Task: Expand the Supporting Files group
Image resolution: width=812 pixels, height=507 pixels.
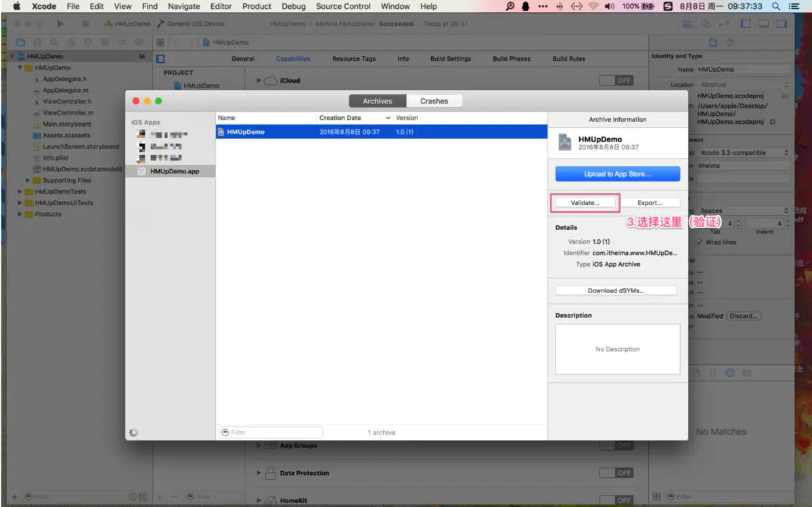Action: (28, 180)
